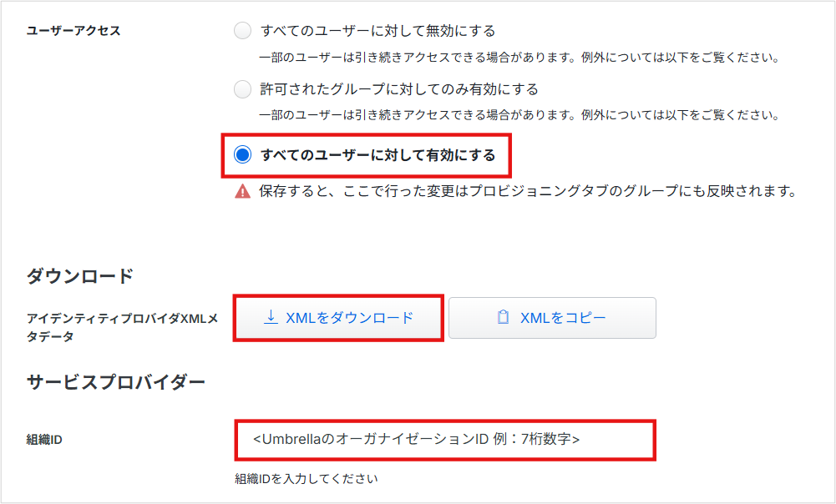Screen dimensions: 836x504
Task: Select the すべてのユーザーに対して無効にする radio circle
Action: coord(242,32)
